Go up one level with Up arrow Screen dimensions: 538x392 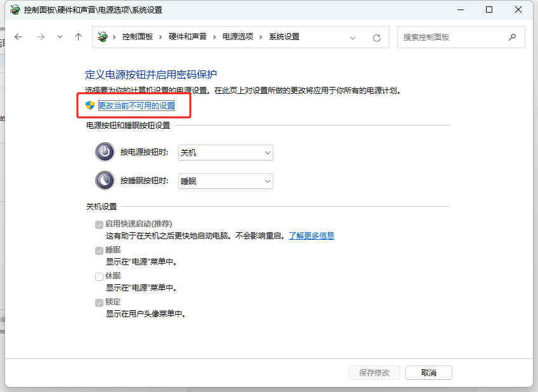click(79, 37)
